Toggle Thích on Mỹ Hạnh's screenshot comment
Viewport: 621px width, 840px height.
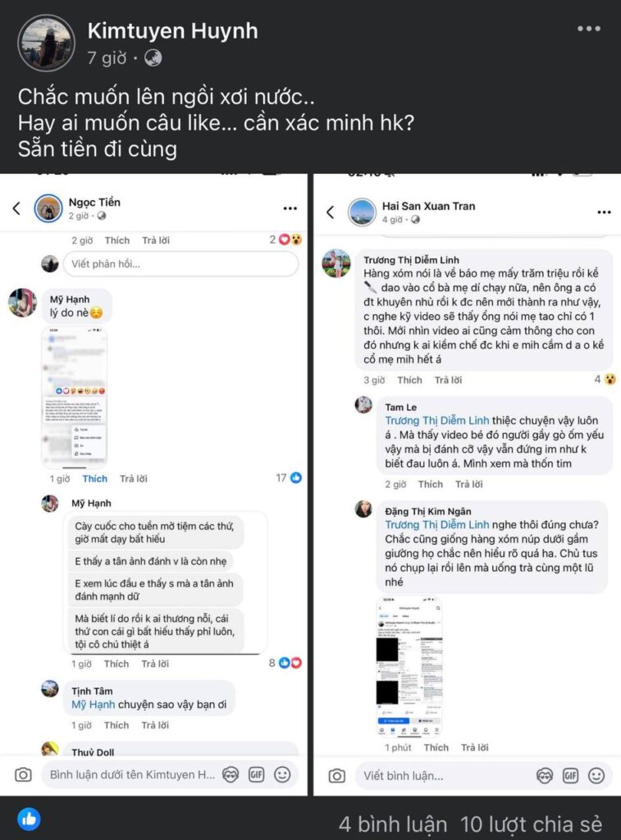point(94,478)
